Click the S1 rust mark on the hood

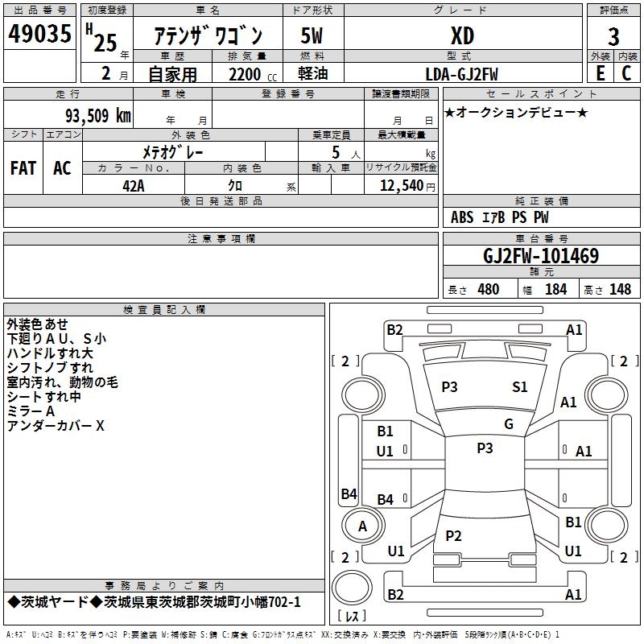[520, 387]
